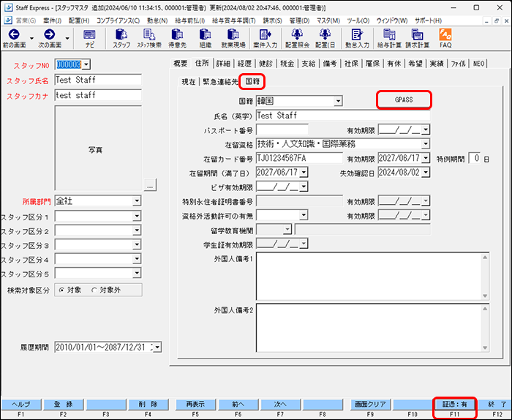Switch to the 税金 tab

289,64
